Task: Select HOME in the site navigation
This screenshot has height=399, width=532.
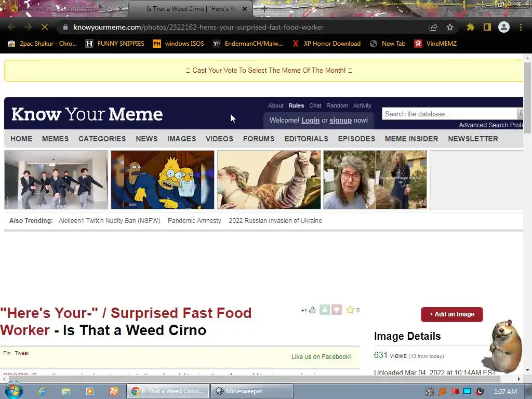Action: click(21, 139)
